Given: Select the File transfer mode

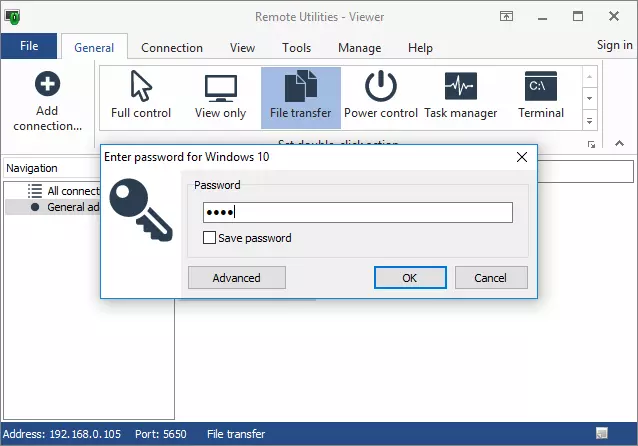Looking at the screenshot, I should click(300, 87).
